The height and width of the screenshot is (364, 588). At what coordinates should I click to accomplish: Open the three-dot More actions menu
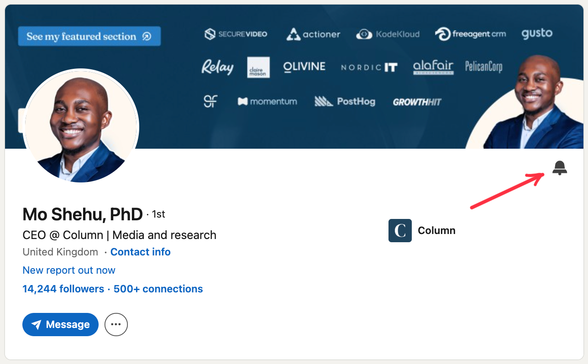tap(116, 324)
